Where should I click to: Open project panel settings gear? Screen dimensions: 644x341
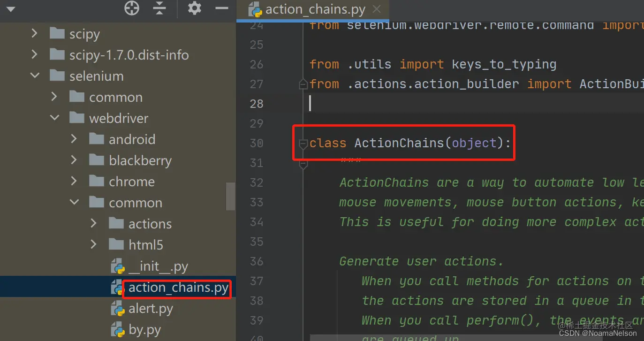[x=194, y=8]
